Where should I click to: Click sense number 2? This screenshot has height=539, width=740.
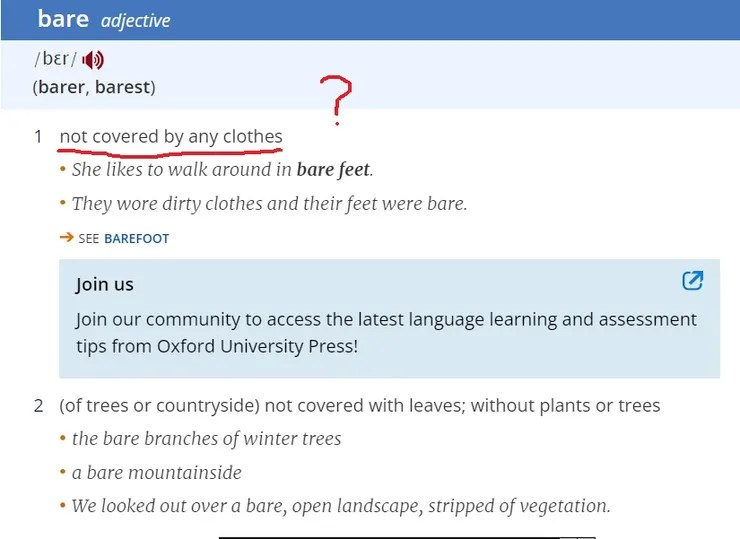tap(38, 406)
